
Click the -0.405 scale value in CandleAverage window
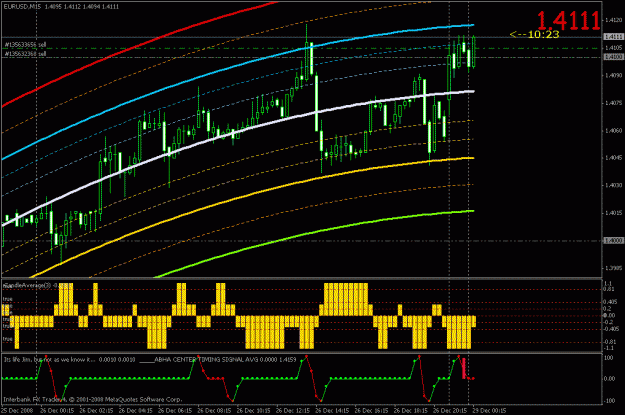click(x=610, y=329)
